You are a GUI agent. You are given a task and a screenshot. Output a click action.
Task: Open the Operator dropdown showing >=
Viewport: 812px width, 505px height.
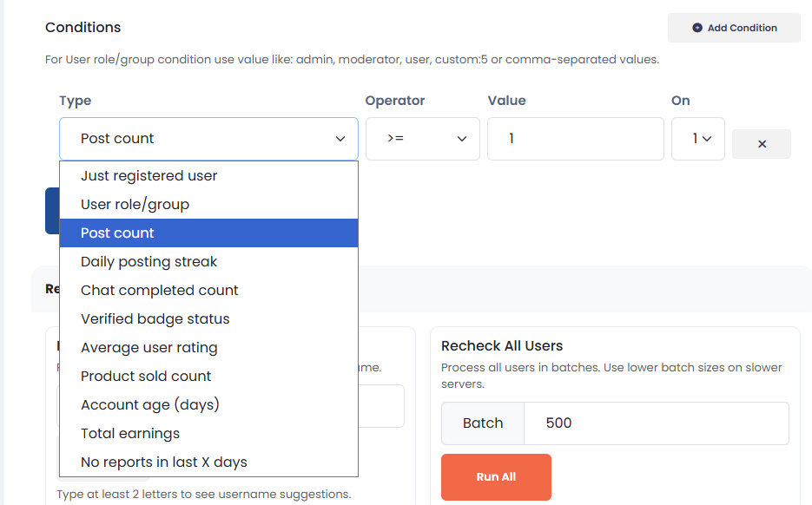click(422, 139)
